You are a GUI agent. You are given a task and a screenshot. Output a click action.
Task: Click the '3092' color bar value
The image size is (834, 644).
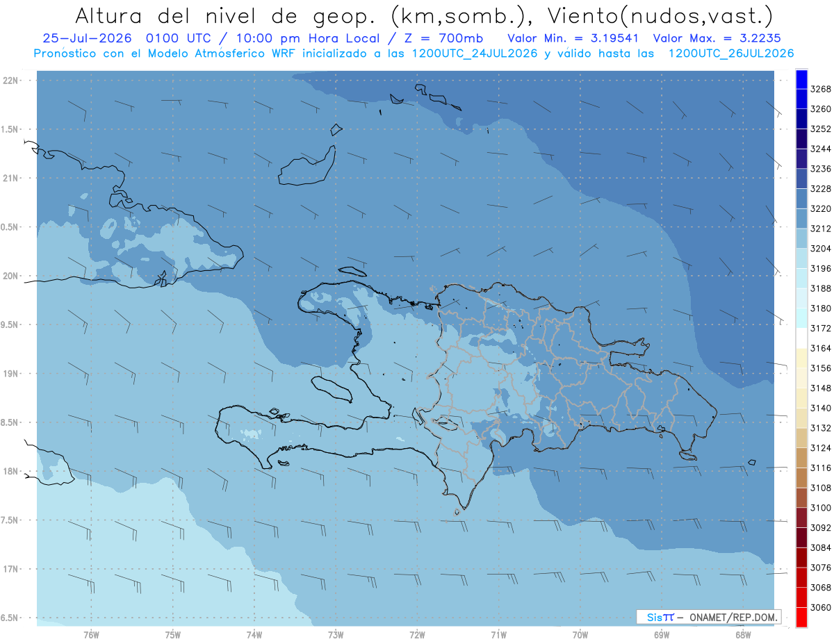(x=821, y=527)
